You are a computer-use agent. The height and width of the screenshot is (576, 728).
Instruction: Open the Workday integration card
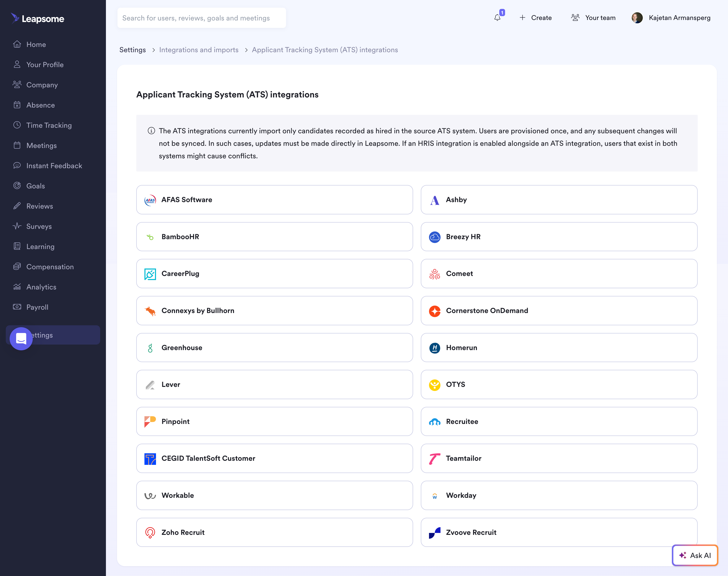(559, 495)
